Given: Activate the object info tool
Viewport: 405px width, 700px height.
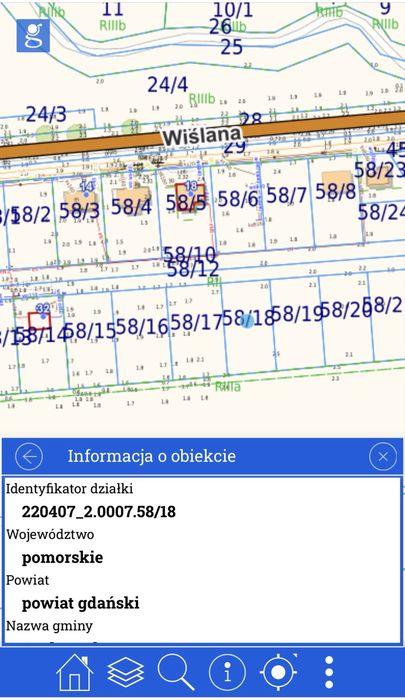Looking at the screenshot, I should point(227,672).
